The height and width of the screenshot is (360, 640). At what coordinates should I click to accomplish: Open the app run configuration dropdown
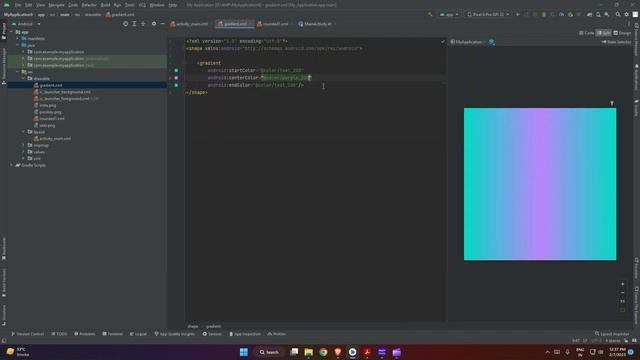click(449, 14)
